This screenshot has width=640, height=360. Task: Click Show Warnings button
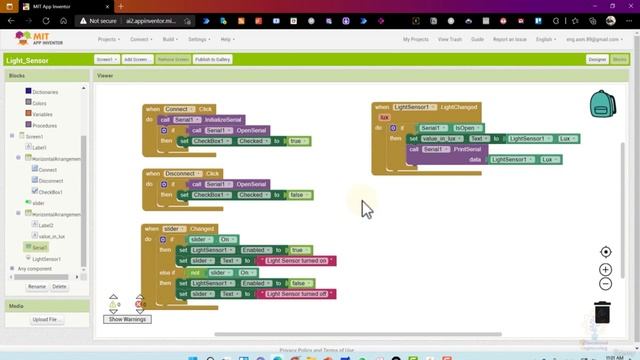point(127,319)
